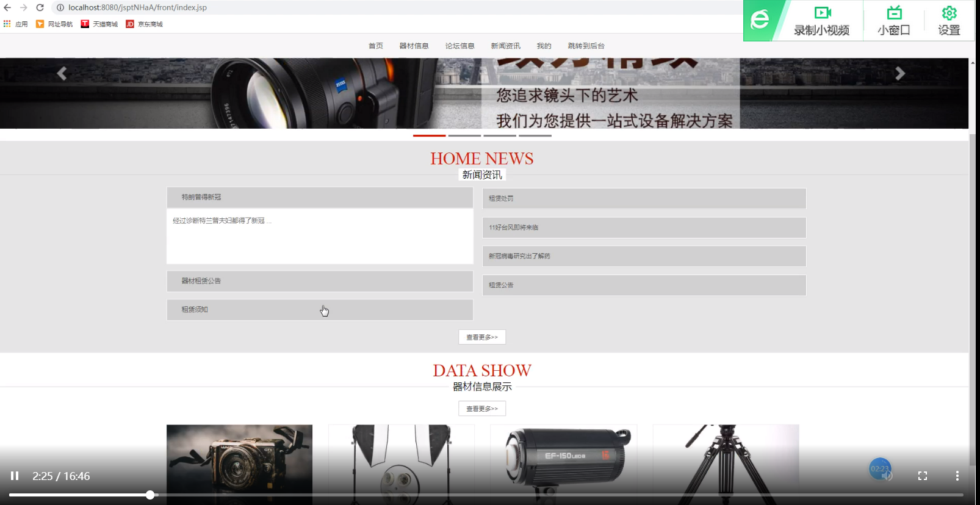Image resolution: width=980 pixels, height=505 pixels.
Task: Show previous carousel slide
Action: tap(62, 73)
